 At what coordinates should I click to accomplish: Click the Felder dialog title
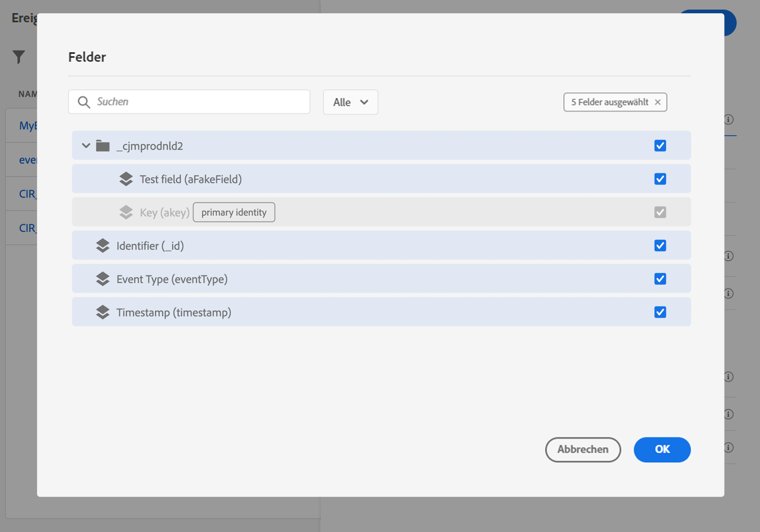pyautogui.click(x=87, y=57)
